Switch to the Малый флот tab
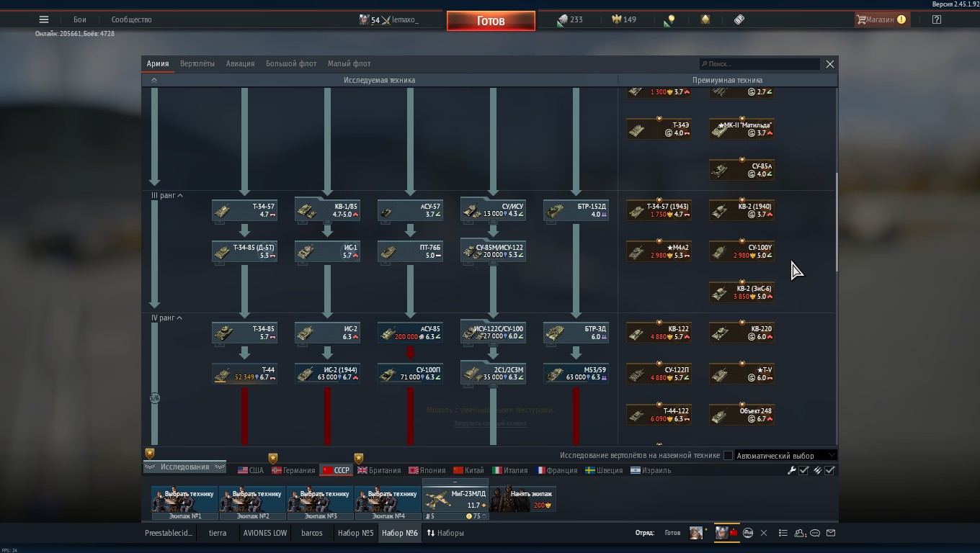The image size is (980, 553). pos(349,63)
